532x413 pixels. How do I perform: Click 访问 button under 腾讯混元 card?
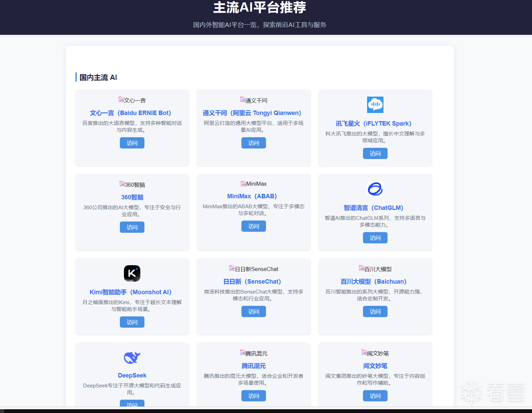coord(254,396)
